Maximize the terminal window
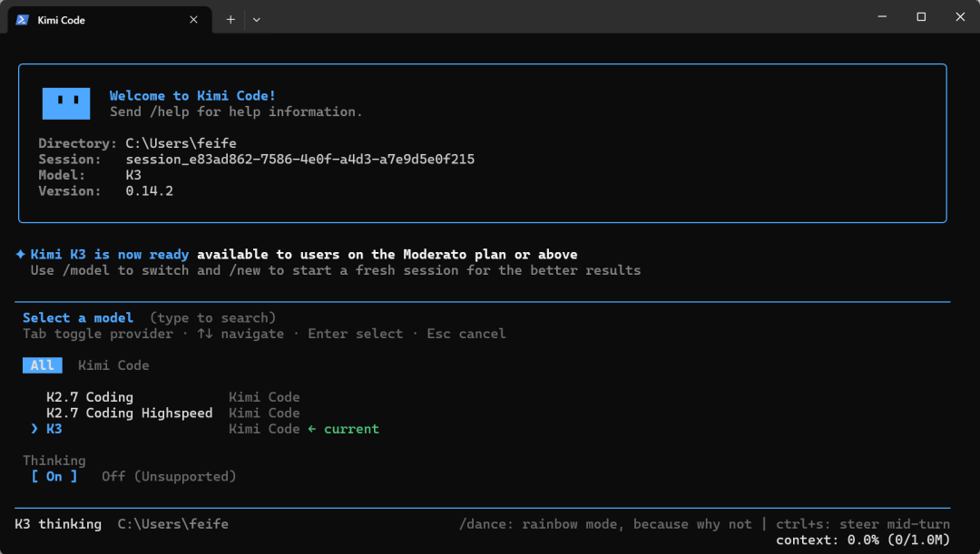Screen dimensions: 980x554 pos(921,17)
